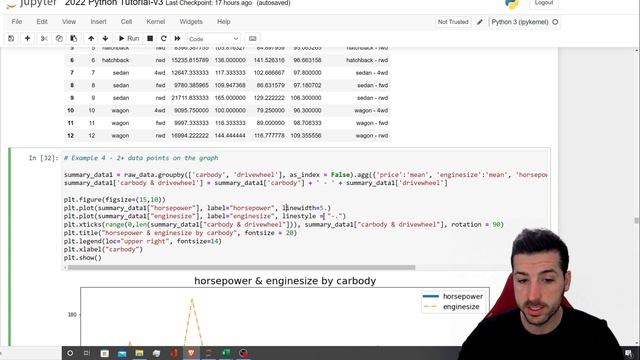
Task: Click the Example 4 comment line
Action: (x=141, y=158)
